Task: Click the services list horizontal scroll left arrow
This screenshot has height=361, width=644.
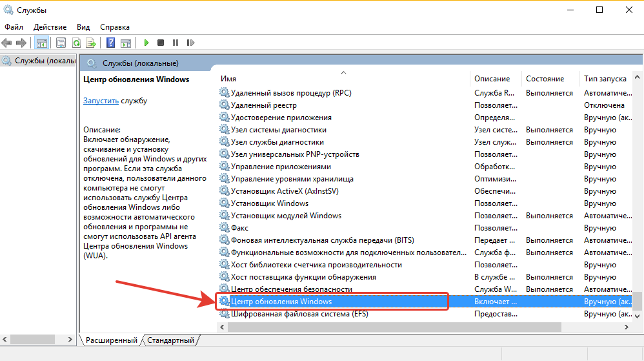Action: pos(222,327)
